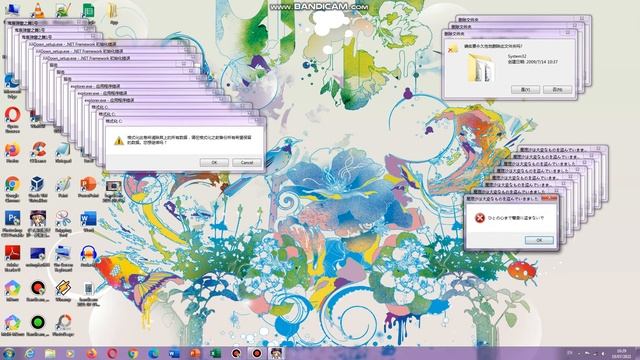Open the Oracle VM VirtualBox desktop shortcut
640x360 pixels.
pyautogui.click(x=38, y=189)
